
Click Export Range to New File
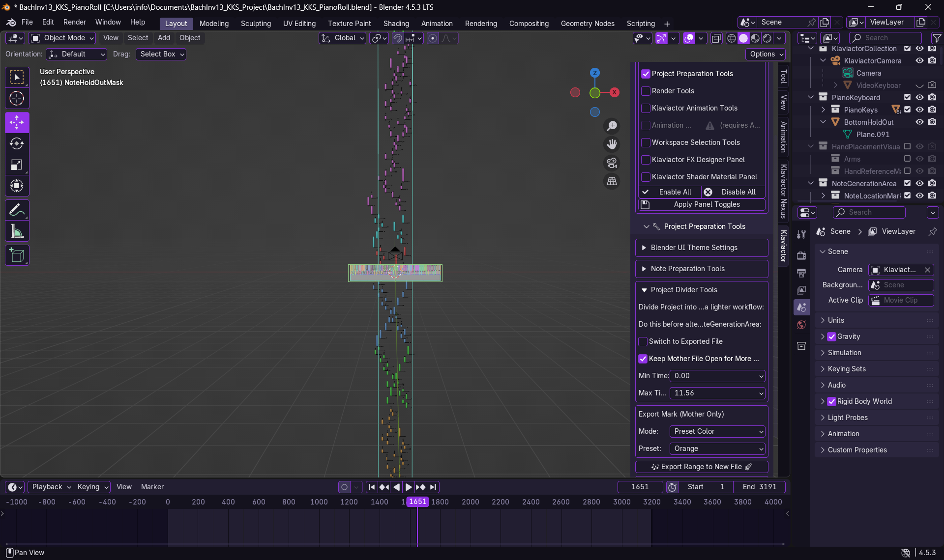(702, 467)
